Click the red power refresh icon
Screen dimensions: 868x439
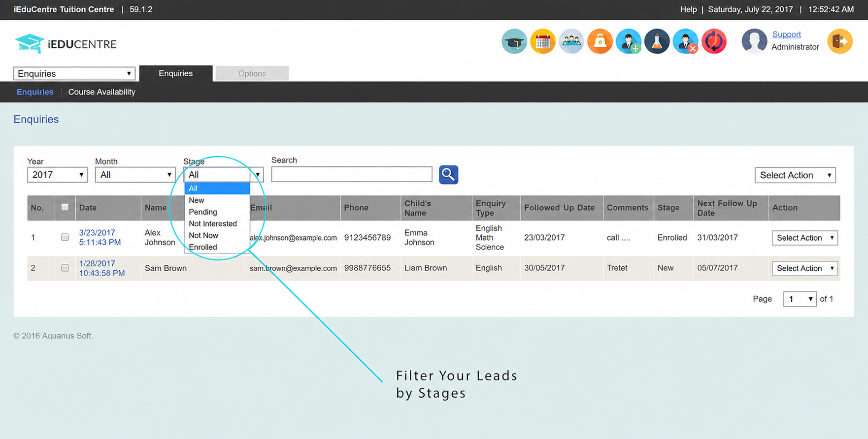coord(714,41)
